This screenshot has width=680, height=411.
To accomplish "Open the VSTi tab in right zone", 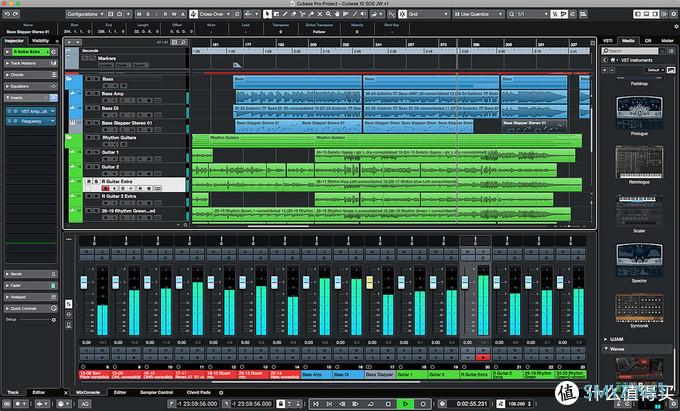I will [x=608, y=40].
